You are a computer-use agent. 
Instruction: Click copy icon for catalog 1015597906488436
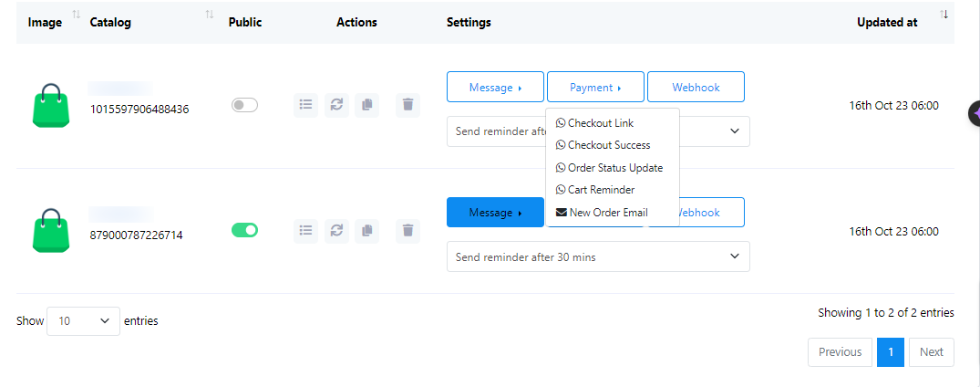click(366, 105)
